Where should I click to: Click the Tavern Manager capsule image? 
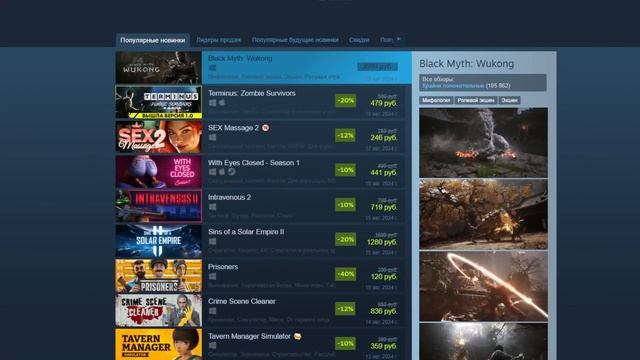[158, 344]
